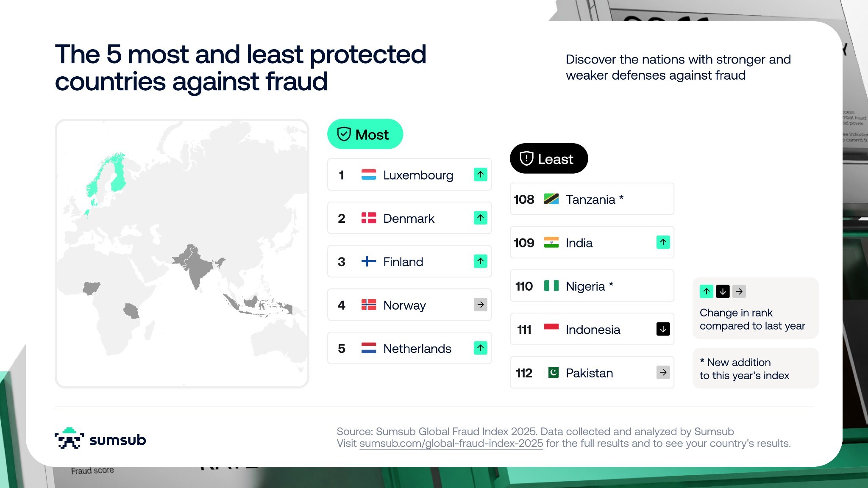This screenshot has width=868, height=488.
Task: Click the grey right arrow next to Pakistan
Action: pyautogui.click(x=663, y=372)
